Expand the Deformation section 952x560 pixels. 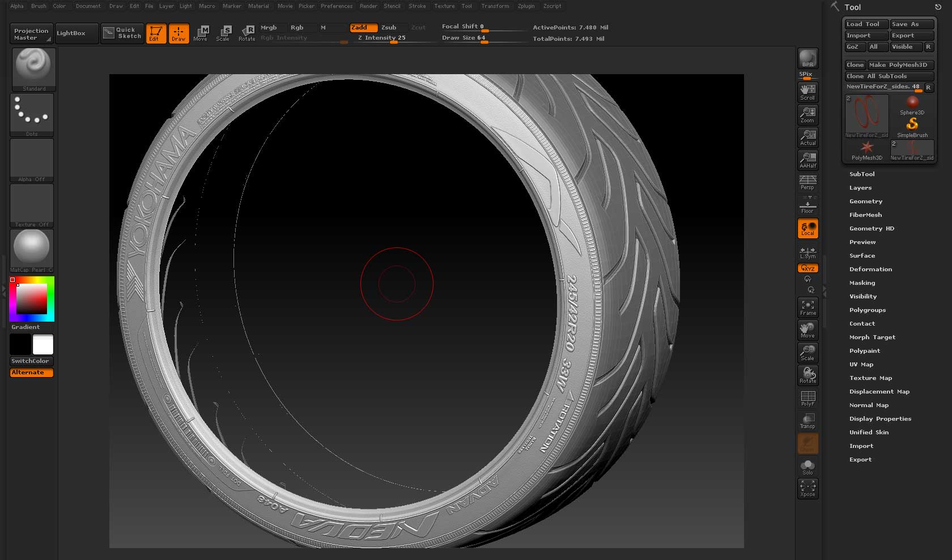(870, 269)
